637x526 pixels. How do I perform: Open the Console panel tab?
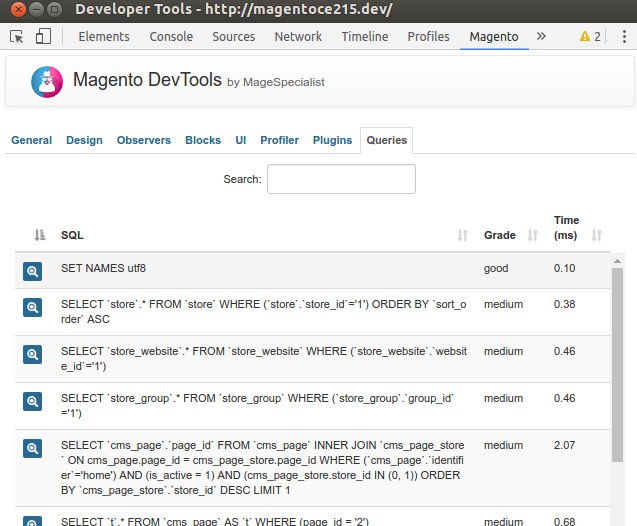(x=171, y=37)
